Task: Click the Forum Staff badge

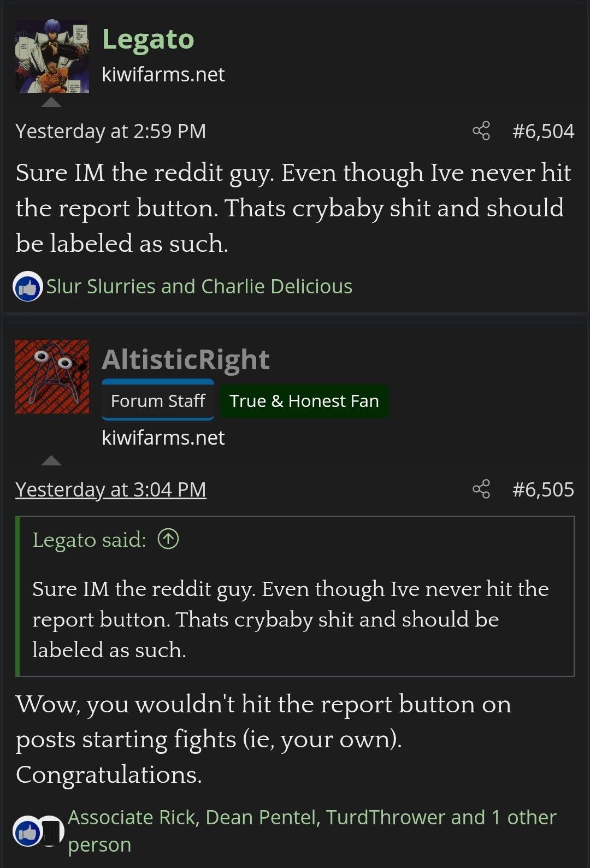Action: 158,400
